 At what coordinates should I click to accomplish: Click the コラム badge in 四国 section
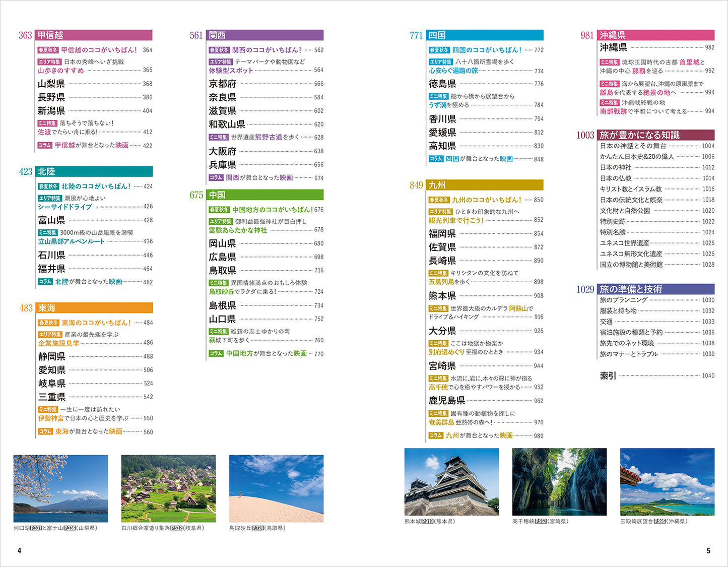(x=436, y=159)
